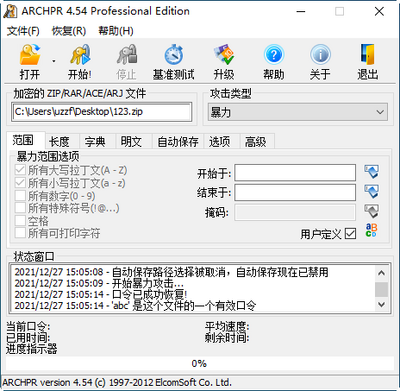Switch to the 高级 tab
400x391 pixels.
click(x=256, y=142)
